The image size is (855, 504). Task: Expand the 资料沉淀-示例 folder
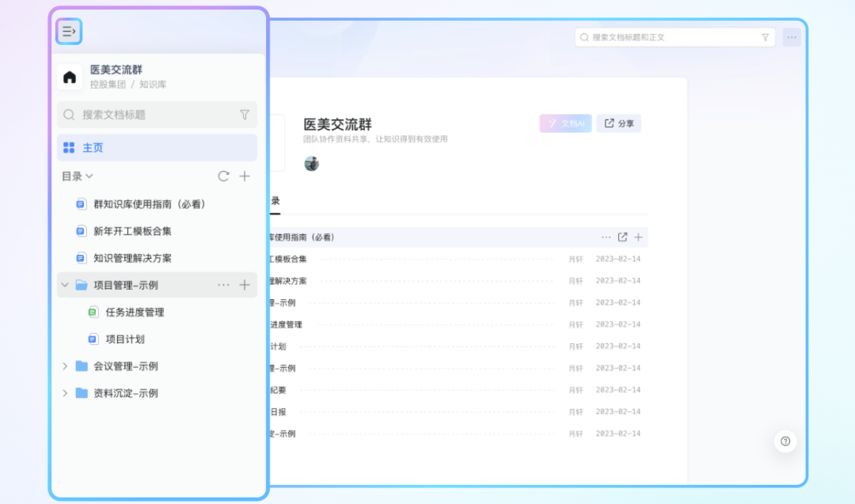(65, 393)
